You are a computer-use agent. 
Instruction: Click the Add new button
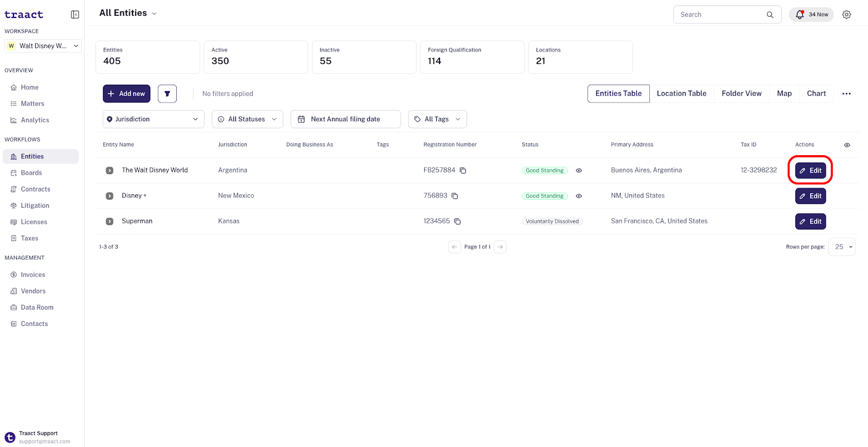[126, 94]
